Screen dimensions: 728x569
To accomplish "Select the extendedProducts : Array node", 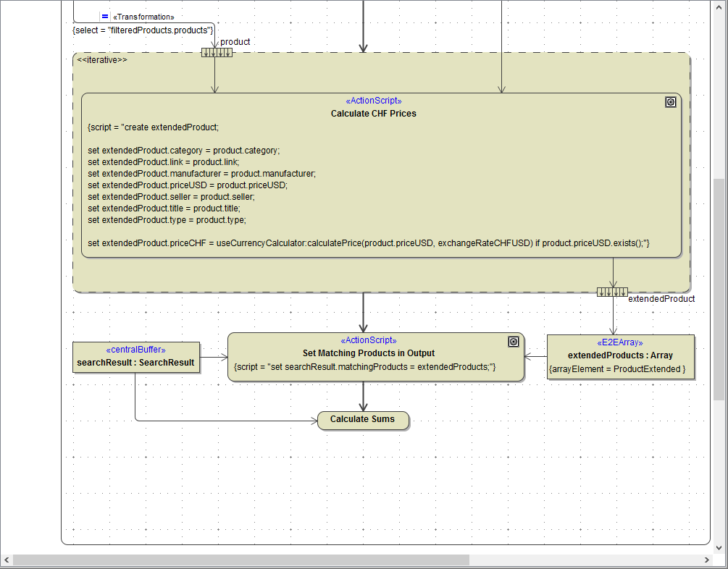I will pyautogui.click(x=620, y=356).
